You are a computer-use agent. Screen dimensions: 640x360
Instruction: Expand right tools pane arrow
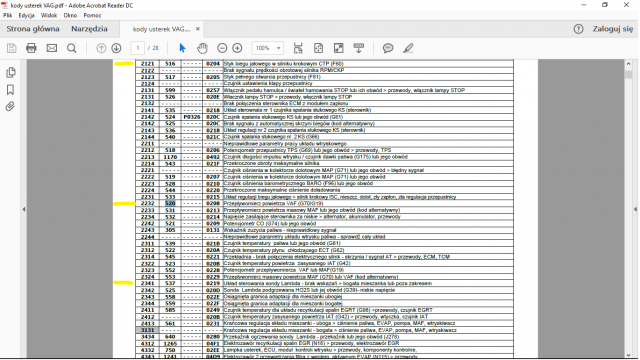tap(636, 209)
